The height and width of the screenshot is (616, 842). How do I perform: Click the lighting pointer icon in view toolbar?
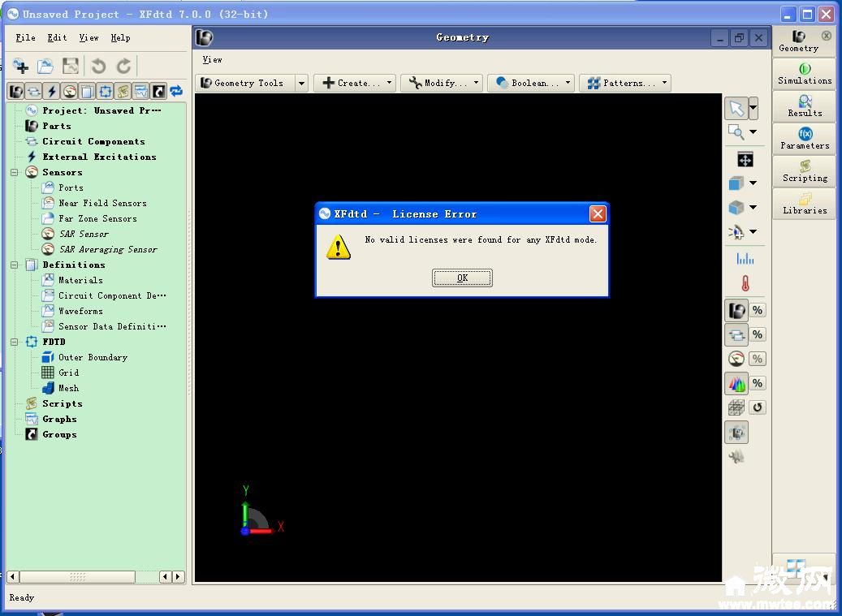tap(736, 232)
